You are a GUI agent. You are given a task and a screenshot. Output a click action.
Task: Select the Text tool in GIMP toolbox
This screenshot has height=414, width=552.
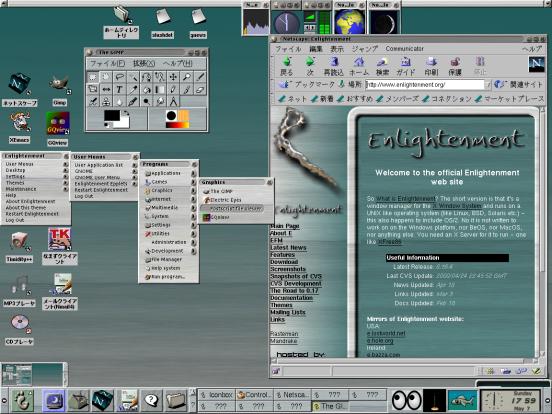[119, 89]
